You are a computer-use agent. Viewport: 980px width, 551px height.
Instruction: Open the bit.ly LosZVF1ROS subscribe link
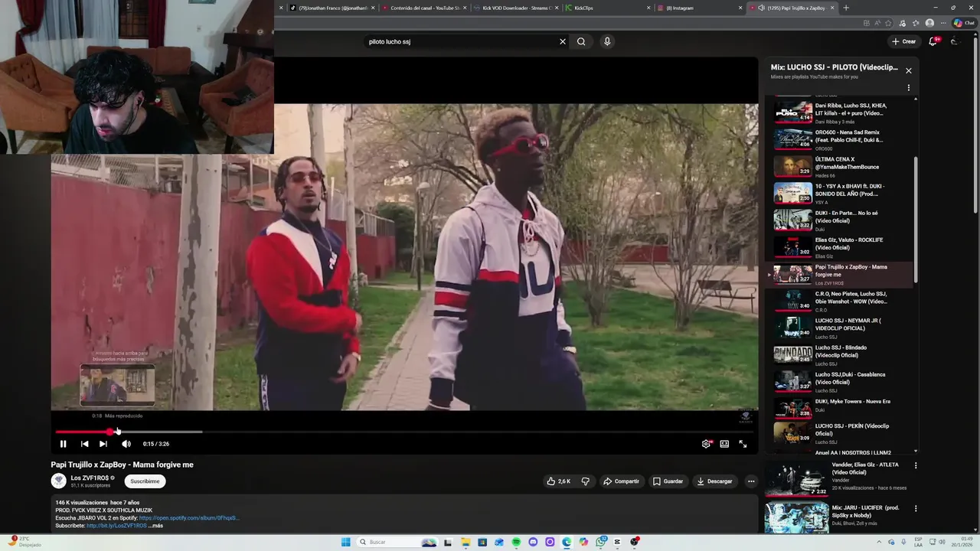(115, 526)
